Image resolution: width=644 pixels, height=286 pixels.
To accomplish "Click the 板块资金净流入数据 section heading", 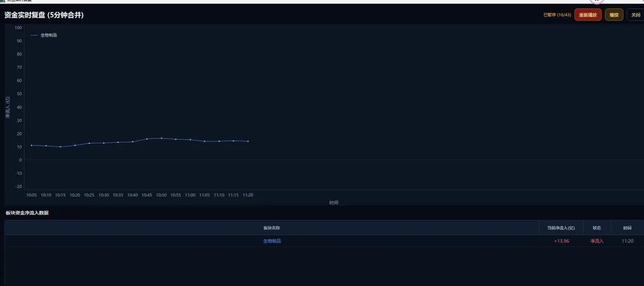I will (27, 213).
